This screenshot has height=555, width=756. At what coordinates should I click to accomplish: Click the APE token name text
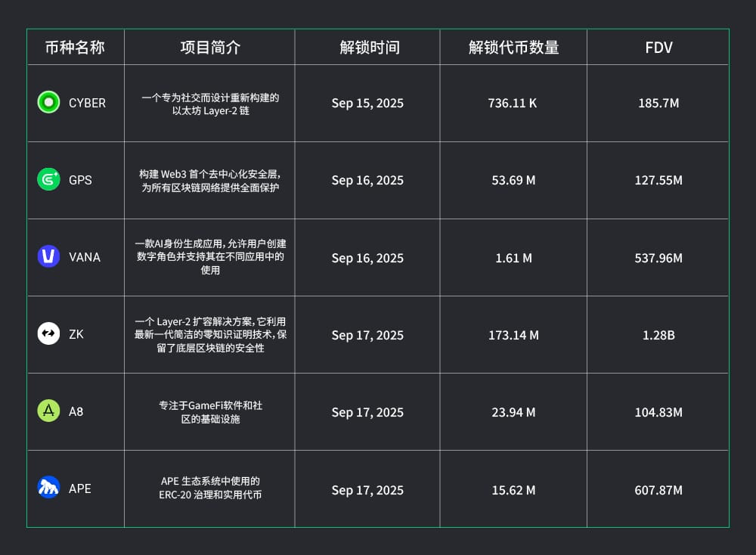(80, 488)
